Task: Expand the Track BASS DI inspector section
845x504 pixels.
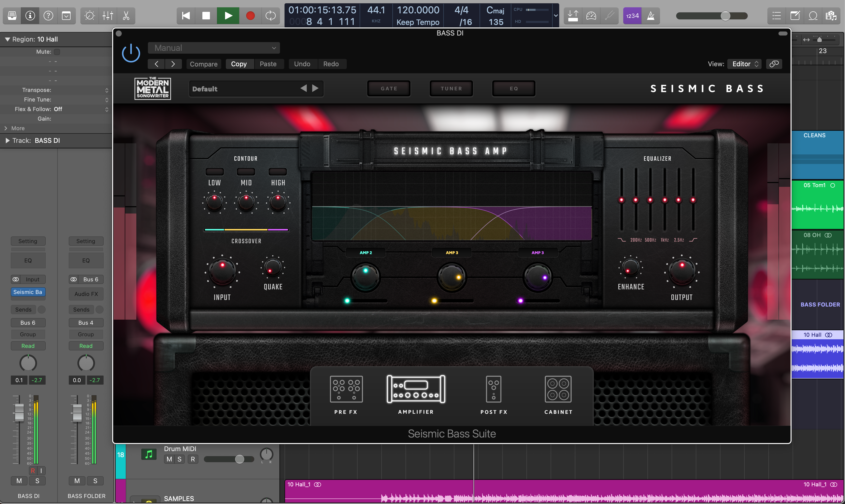Action: (x=8, y=141)
